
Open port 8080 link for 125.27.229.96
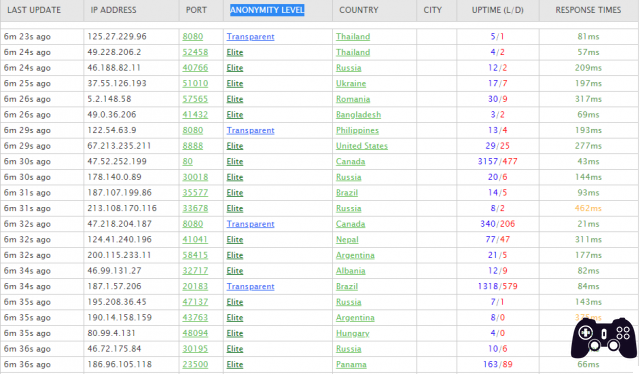tap(193, 36)
